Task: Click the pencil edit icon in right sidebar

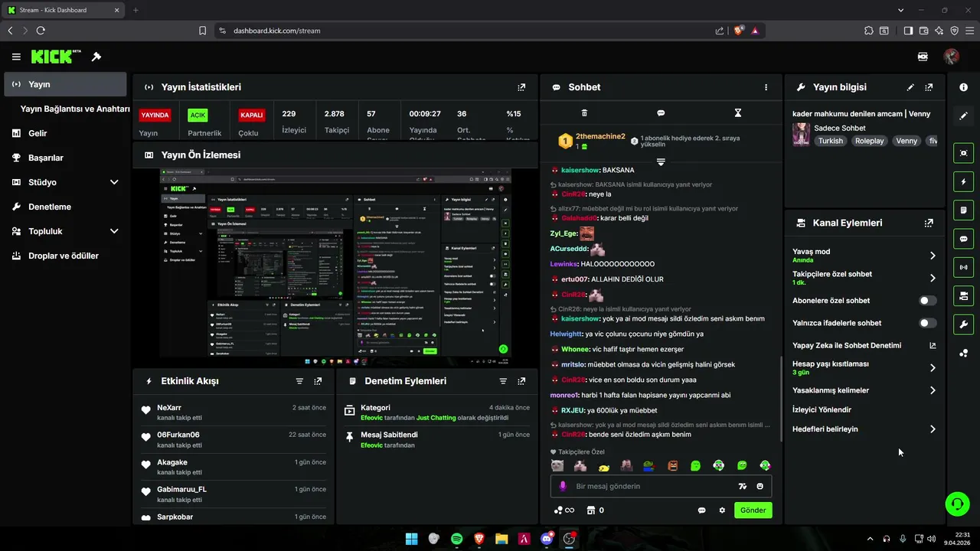Action: (963, 116)
